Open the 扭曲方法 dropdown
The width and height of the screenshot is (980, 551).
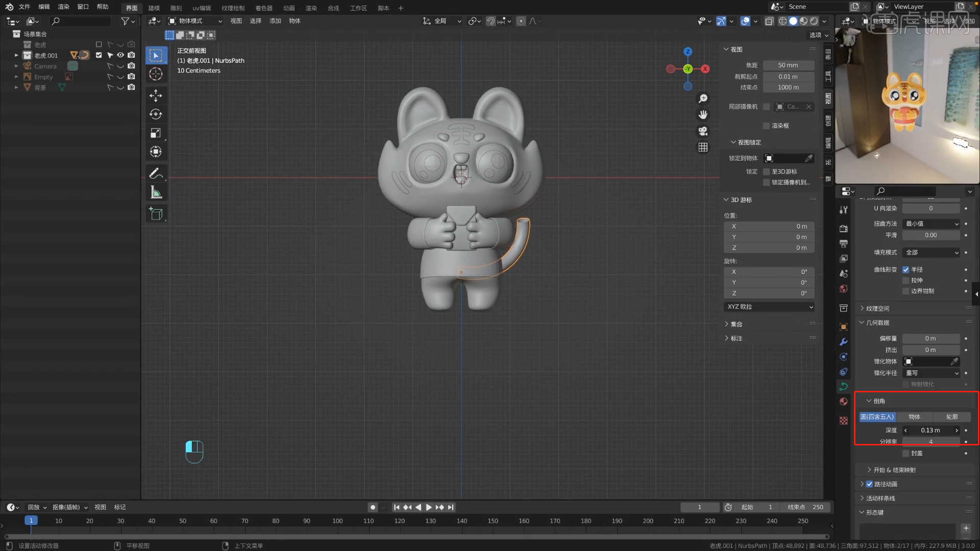tap(932, 223)
